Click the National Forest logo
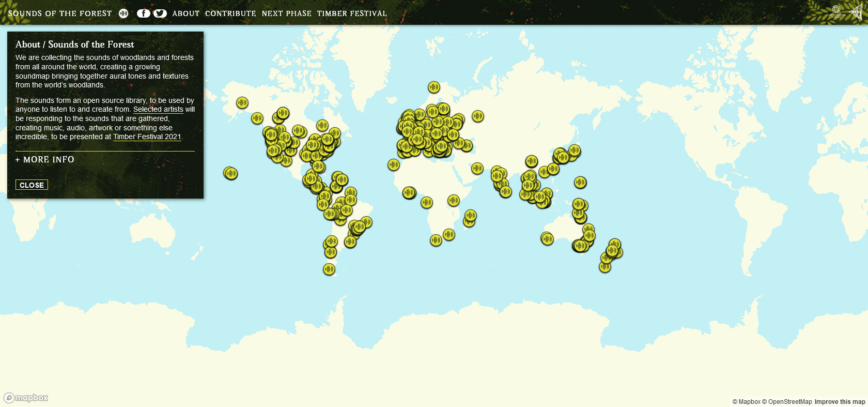Image resolution: width=868 pixels, height=407 pixels. tap(836, 11)
